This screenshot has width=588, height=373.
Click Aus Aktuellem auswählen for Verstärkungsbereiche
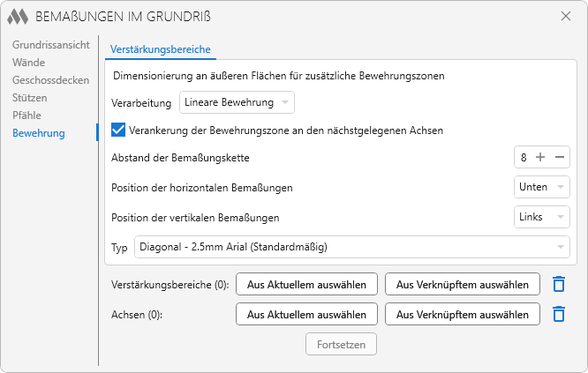[306, 284]
